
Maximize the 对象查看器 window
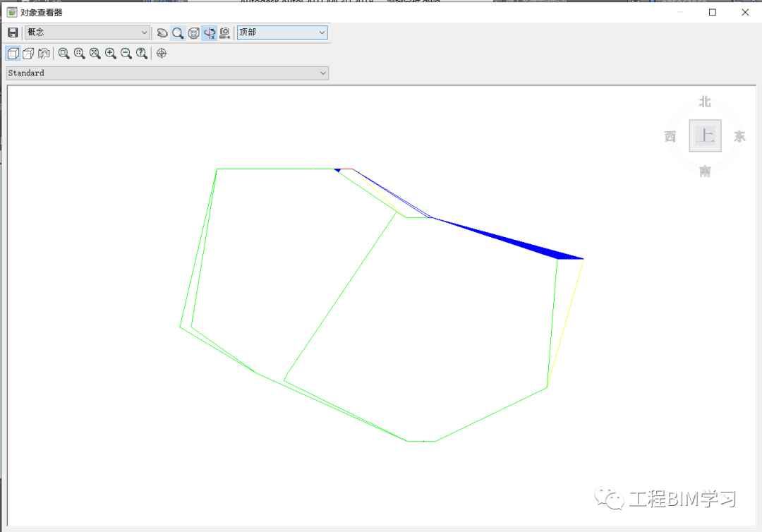pyautogui.click(x=713, y=12)
